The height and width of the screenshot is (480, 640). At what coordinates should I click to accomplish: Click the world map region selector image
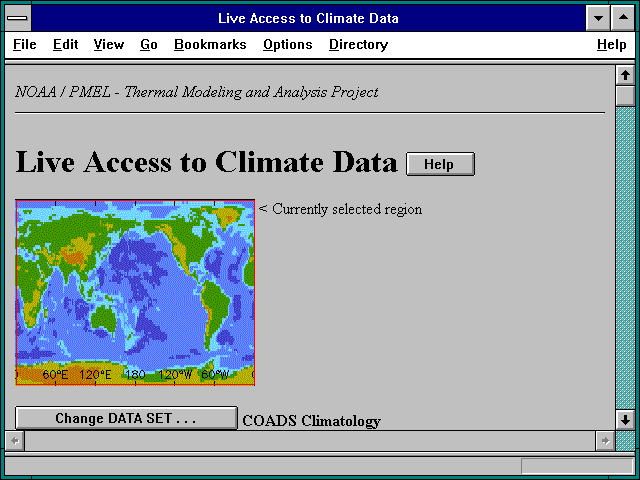point(135,292)
